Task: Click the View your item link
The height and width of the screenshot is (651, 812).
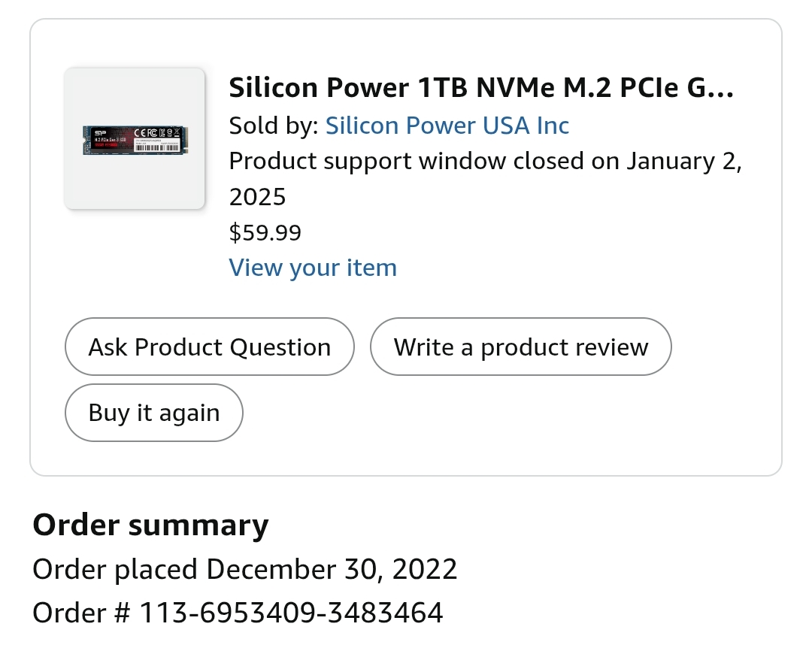Action: point(313,268)
